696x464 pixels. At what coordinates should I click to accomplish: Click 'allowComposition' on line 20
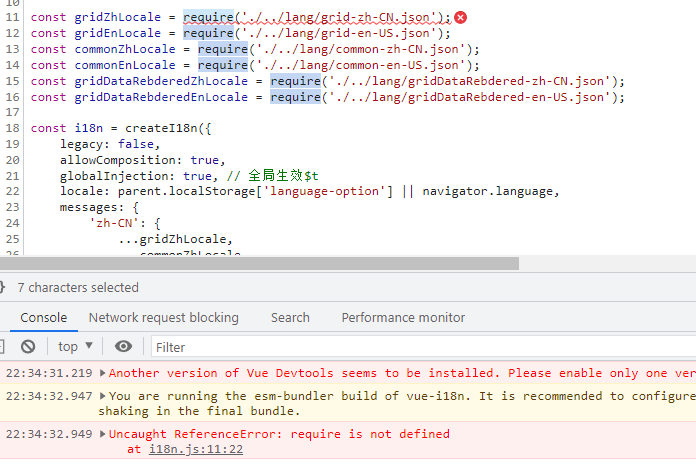(x=118, y=160)
